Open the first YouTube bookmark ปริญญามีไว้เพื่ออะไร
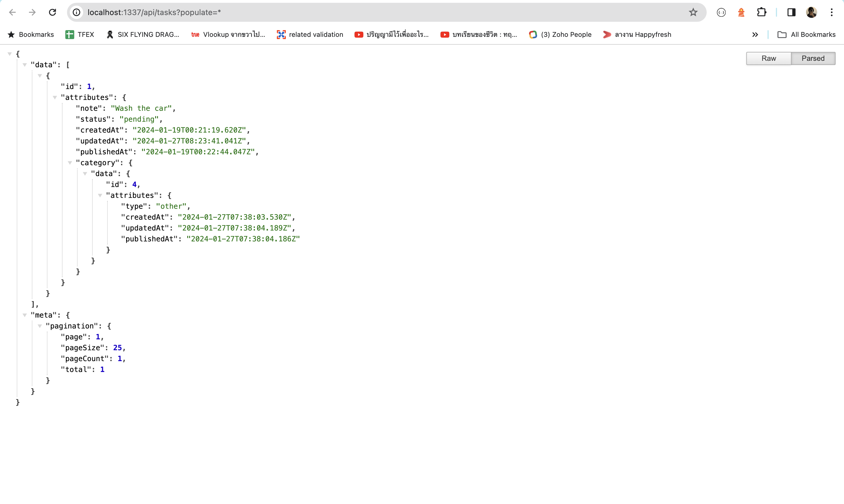 click(x=392, y=35)
